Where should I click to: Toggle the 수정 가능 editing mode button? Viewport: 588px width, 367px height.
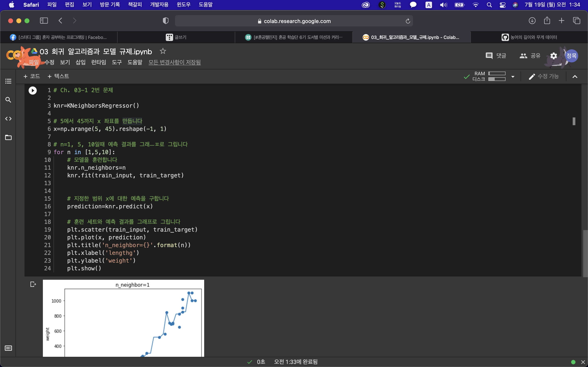point(544,76)
